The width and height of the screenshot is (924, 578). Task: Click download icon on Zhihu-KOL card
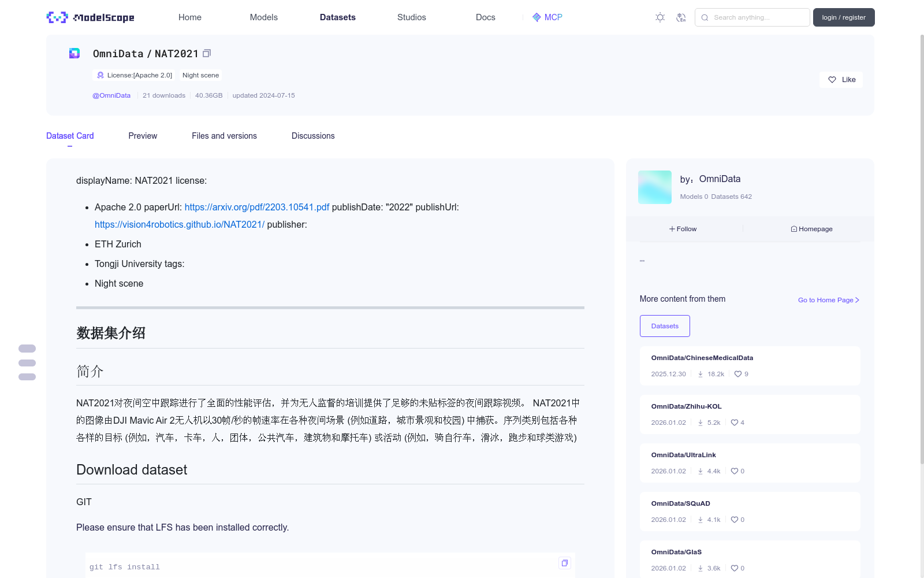click(701, 423)
